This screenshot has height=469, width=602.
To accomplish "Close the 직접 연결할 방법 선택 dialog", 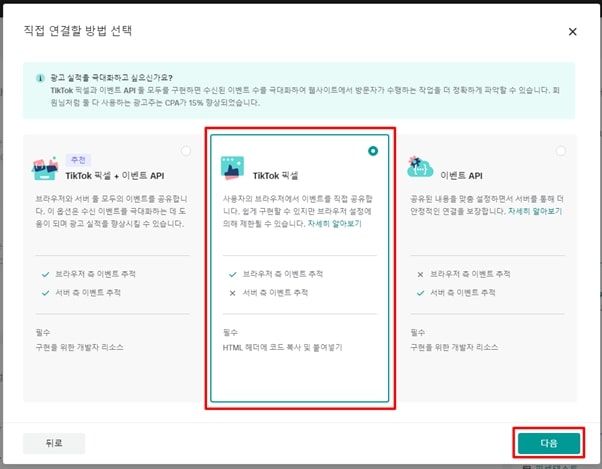I will [572, 32].
